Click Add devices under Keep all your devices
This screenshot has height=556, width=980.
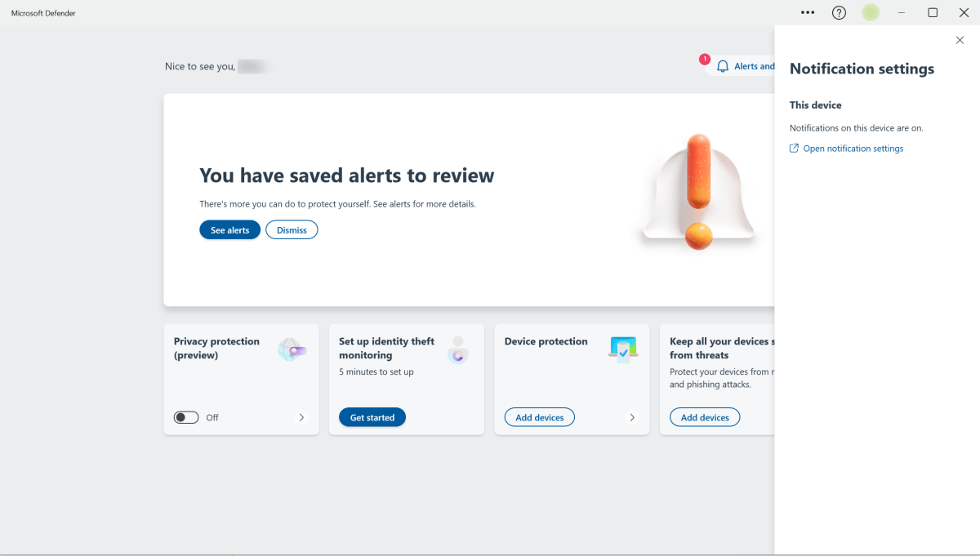coord(705,417)
